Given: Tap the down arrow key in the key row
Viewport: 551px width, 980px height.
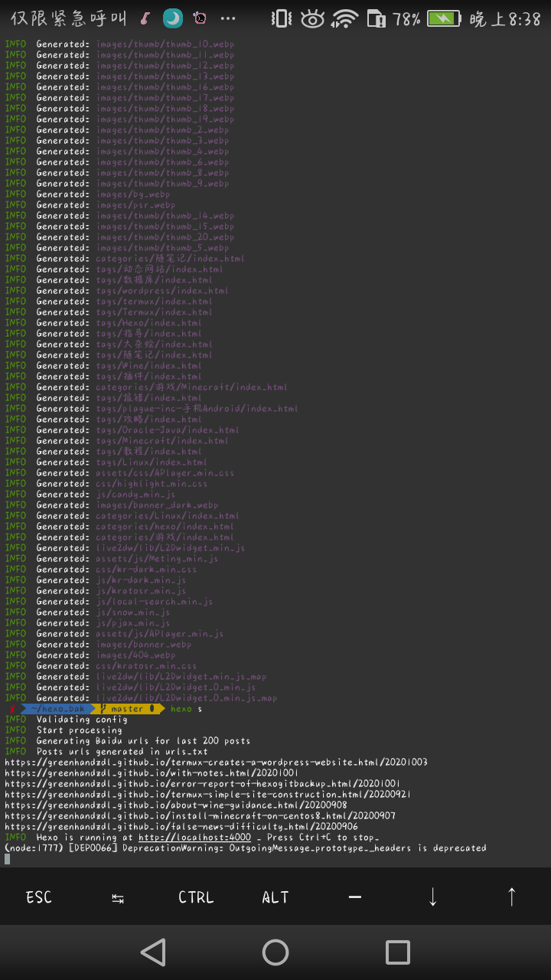Looking at the screenshot, I should point(432,897).
